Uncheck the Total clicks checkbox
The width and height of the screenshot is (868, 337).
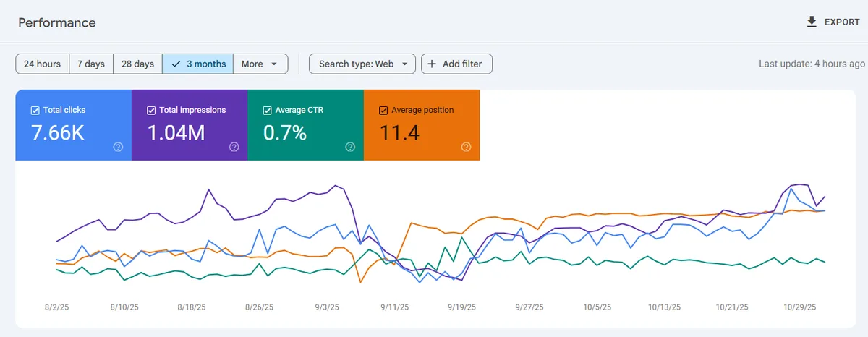click(x=35, y=111)
